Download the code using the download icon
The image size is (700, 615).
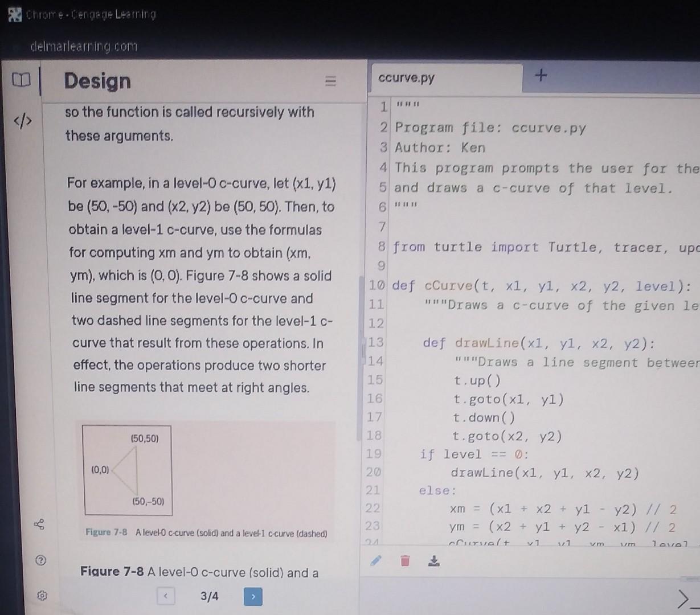[x=434, y=561]
